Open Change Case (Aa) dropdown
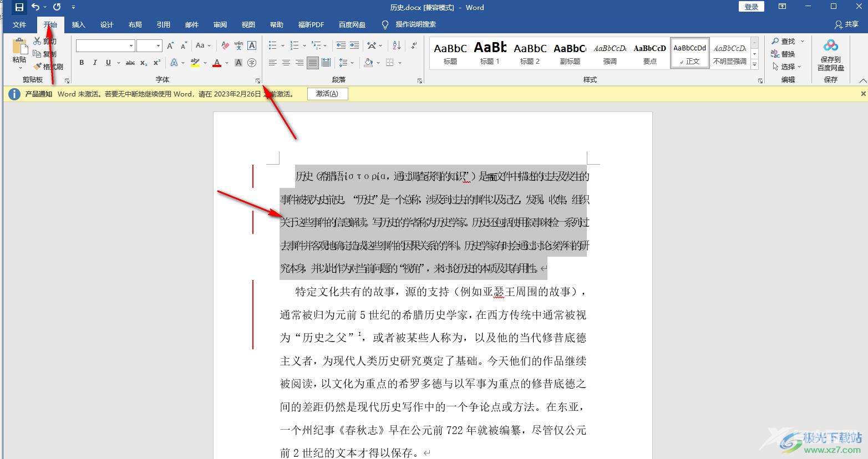Screen dimensions: 868x459 [202, 45]
